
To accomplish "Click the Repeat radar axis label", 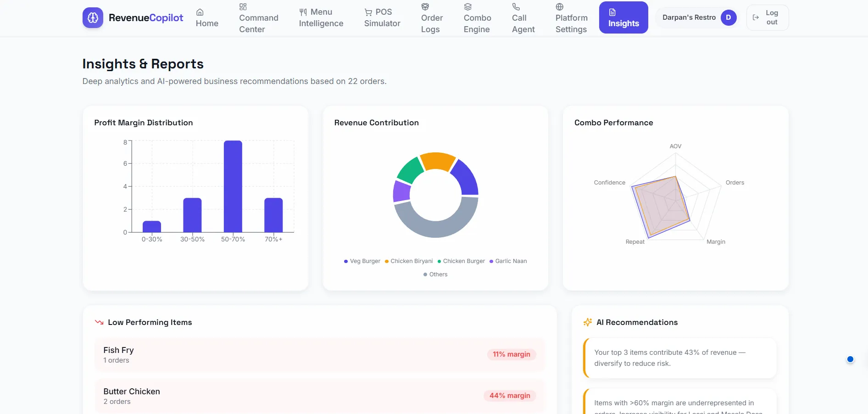I will pos(635,242).
